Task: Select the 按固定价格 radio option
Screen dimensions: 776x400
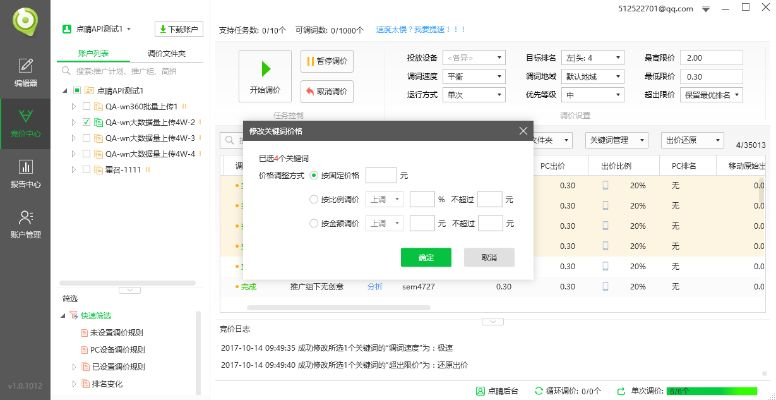Action: pos(313,175)
